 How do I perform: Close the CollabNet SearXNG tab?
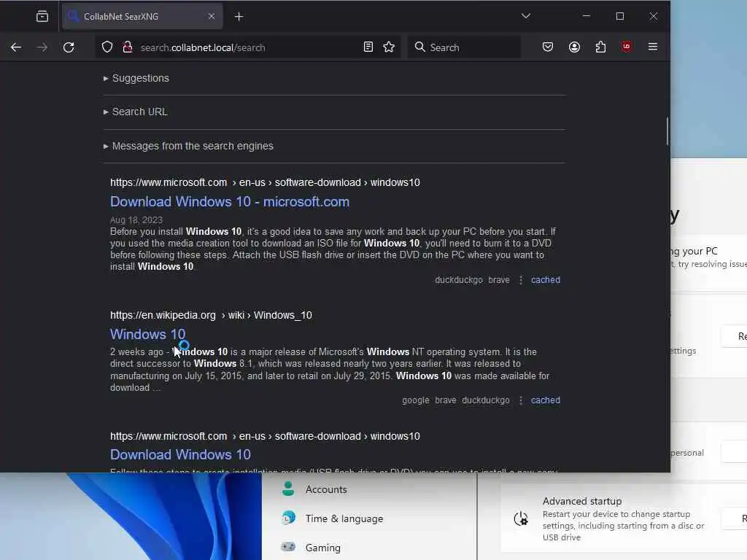click(212, 16)
